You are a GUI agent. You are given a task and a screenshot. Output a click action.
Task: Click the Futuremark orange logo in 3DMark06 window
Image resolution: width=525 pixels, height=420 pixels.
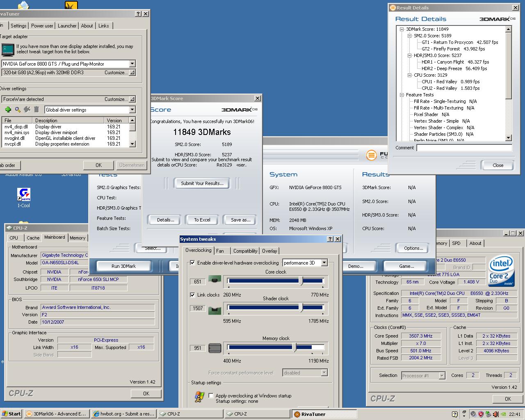371,155
